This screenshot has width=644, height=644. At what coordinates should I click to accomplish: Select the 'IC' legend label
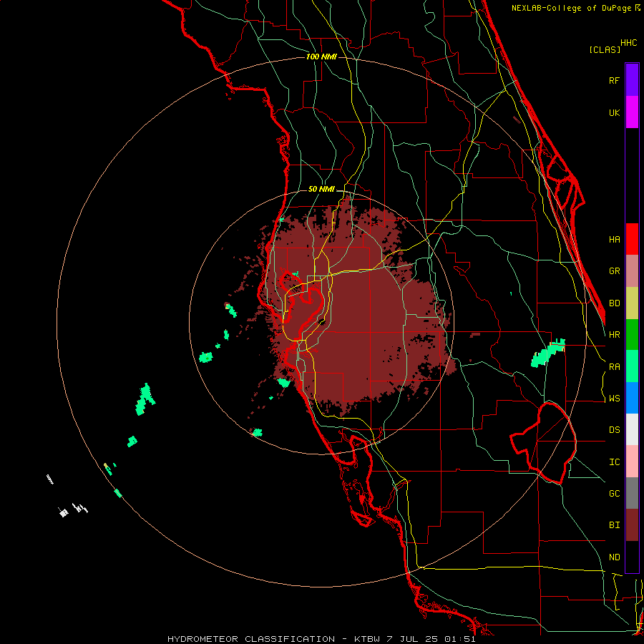coord(614,462)
